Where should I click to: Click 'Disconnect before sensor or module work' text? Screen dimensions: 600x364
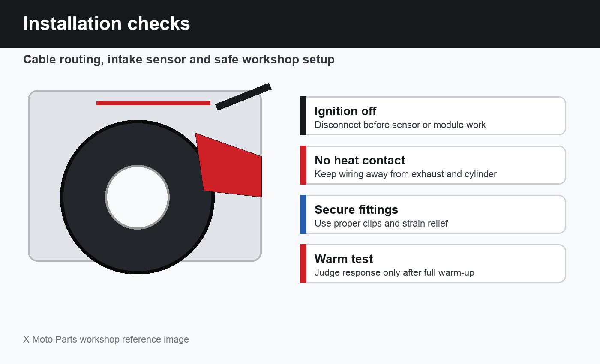pos(400,125)
